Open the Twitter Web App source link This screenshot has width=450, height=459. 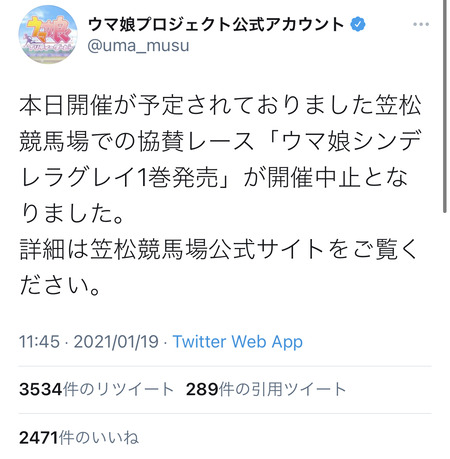point(238,342)
